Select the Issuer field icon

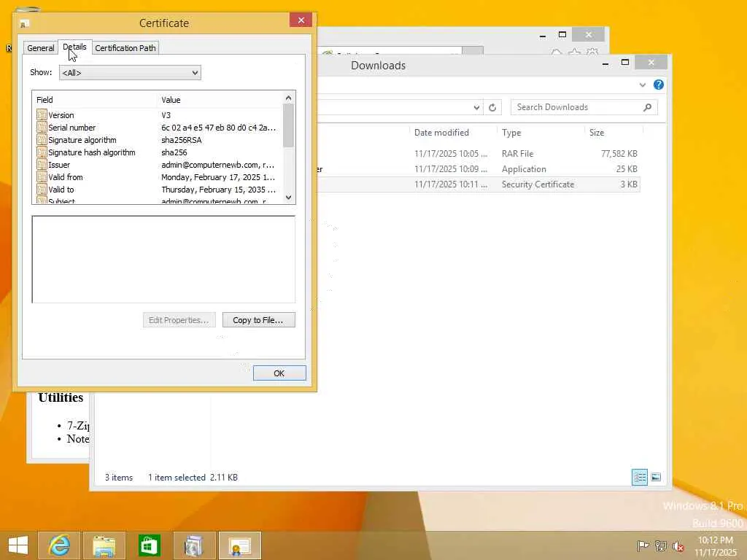(x=42, y=164)
